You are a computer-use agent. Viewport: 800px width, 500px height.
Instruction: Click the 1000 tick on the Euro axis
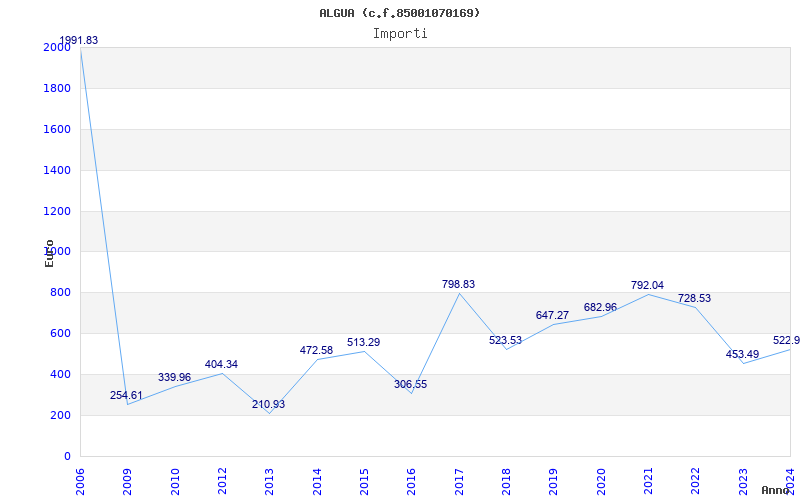coord(56,252)
